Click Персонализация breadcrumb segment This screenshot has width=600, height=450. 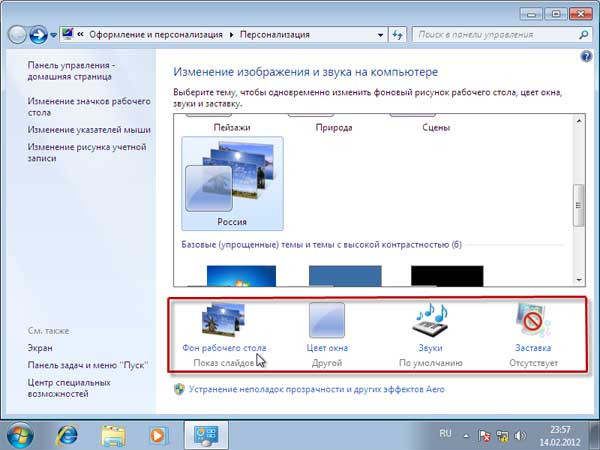(275, 35)
